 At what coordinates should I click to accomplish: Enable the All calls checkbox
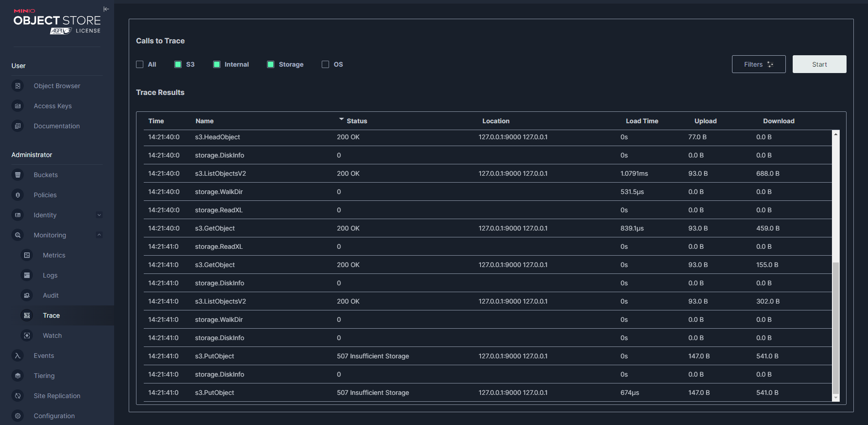pyautogui.click(x=140, y=64)
